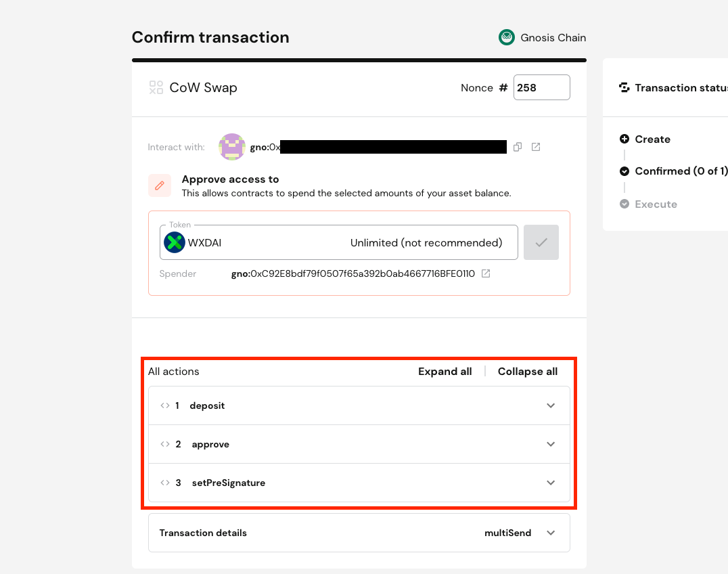Open the WXDAI token amount field
This screenshot has height=574, width=728.
(426, 242)
